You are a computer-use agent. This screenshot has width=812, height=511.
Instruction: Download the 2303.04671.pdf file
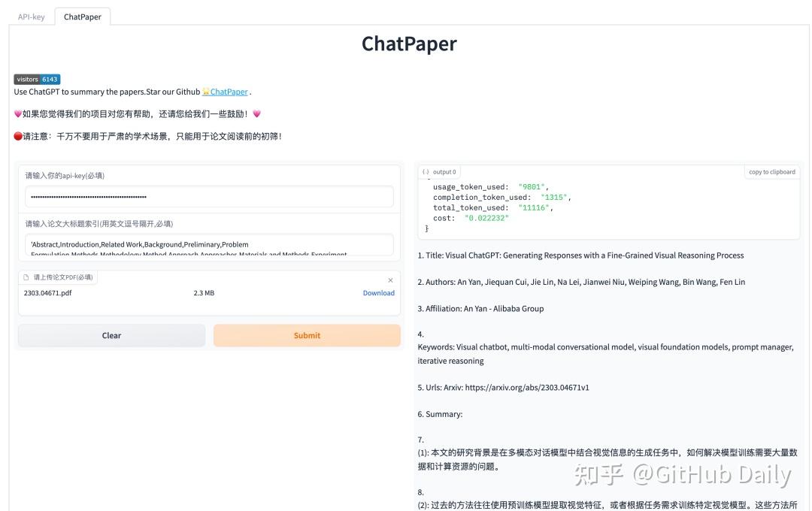click(378, 293)
